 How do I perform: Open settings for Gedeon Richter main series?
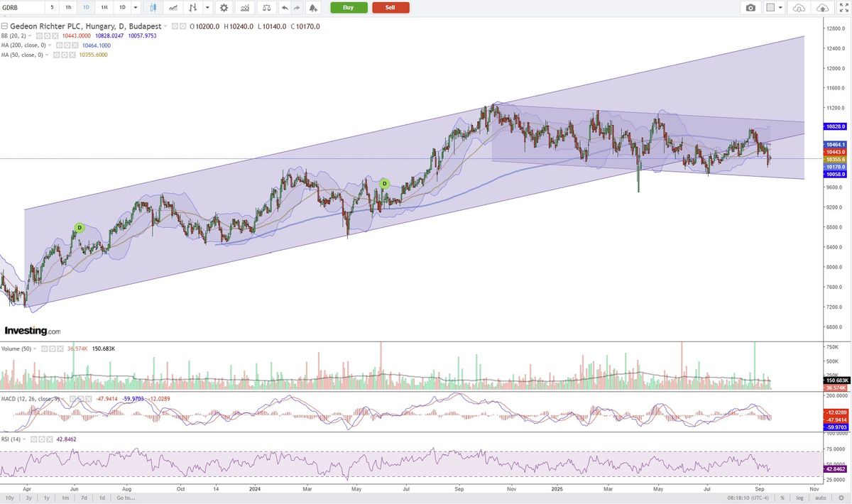183,27
